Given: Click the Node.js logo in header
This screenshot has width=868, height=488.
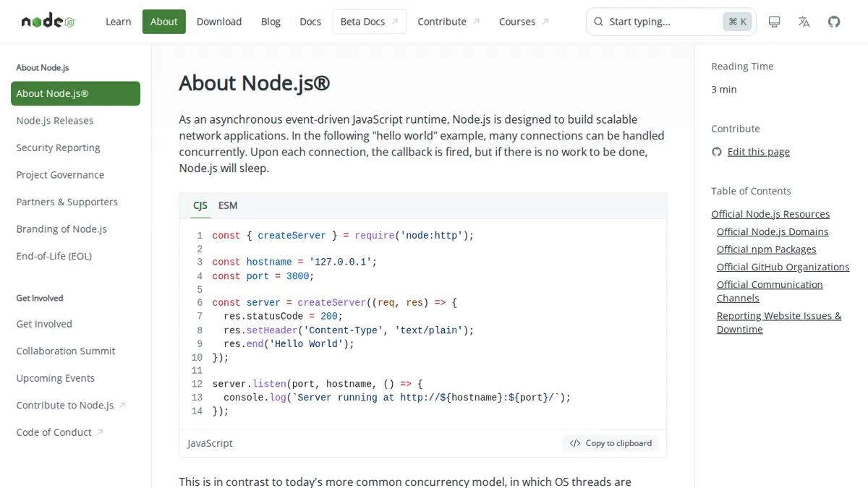Looking at the screenshot, I should coord(48,22).
